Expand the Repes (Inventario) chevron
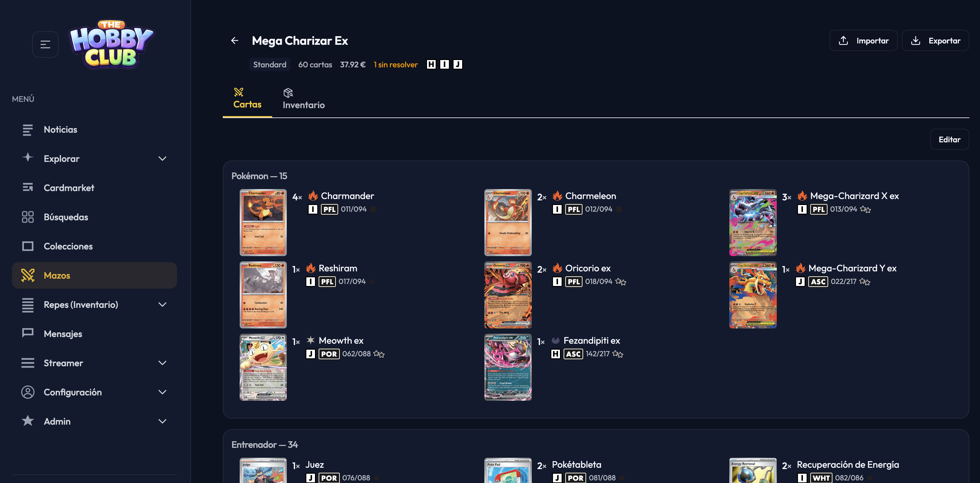This screenshot has width=980, height=483. [x=162, y=305]
